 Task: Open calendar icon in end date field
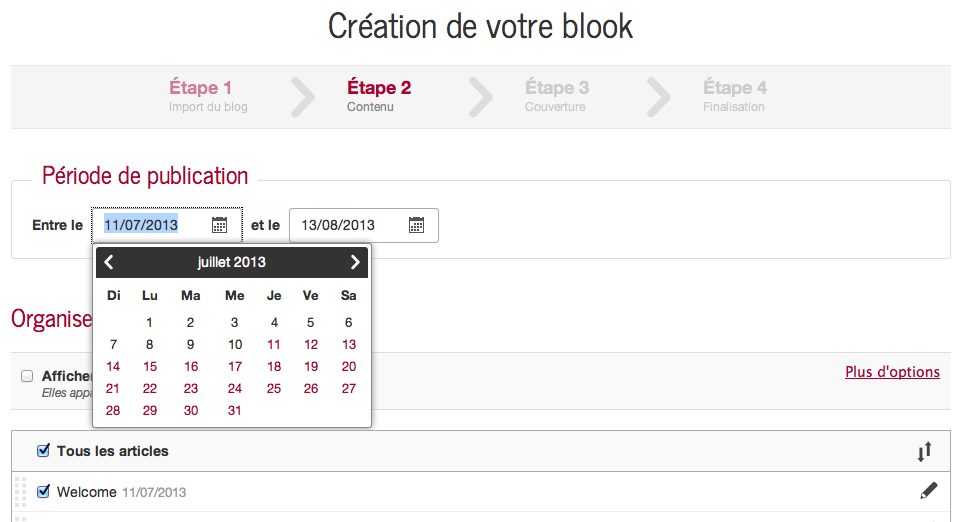coord(417,225)
